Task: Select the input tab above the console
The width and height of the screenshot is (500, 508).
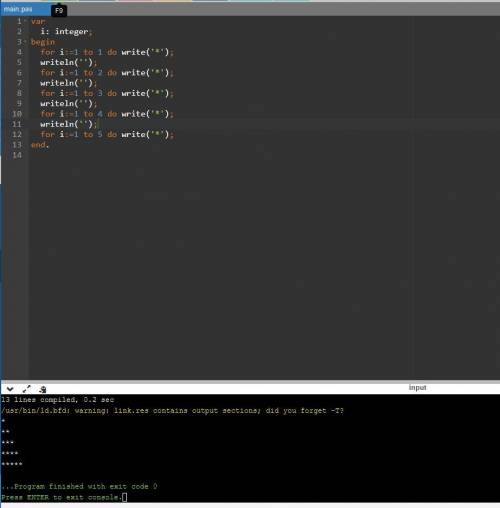Action: tap(417, 387)
